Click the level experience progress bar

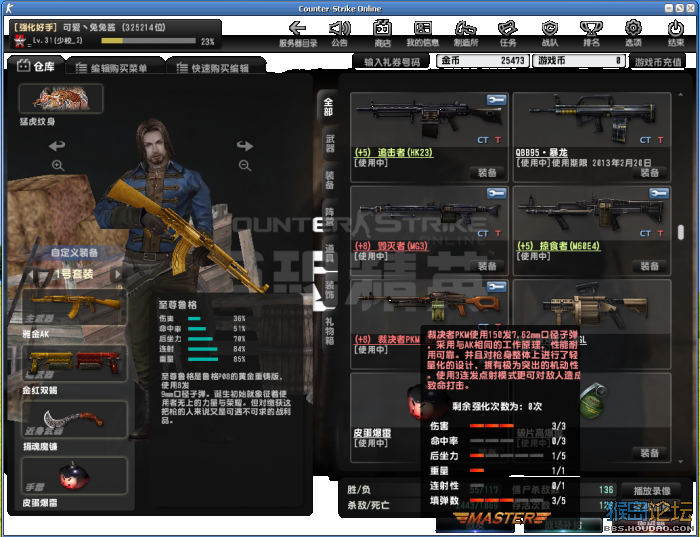point(149,41)
